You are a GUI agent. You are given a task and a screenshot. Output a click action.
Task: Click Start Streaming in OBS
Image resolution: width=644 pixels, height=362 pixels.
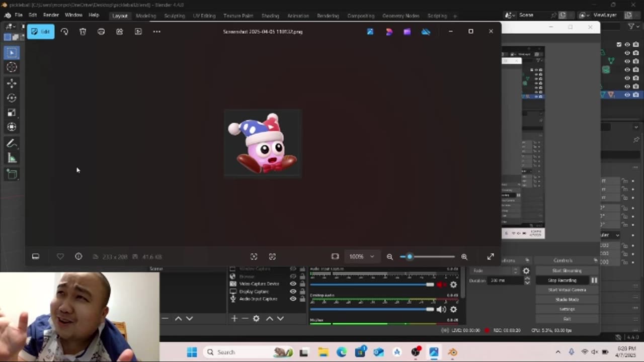tap(567, 270)
